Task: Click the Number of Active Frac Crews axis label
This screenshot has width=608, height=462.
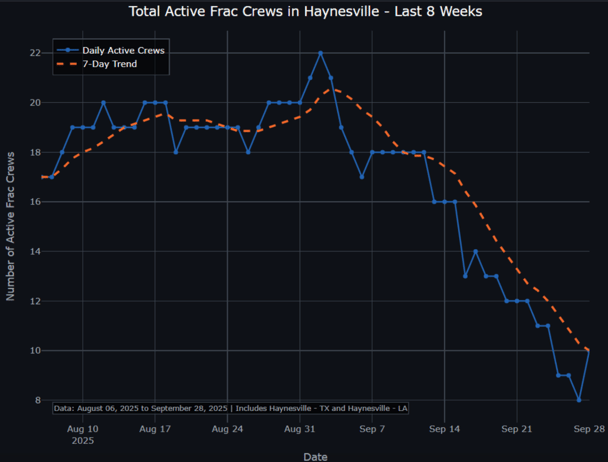Action: pos(11,226)
